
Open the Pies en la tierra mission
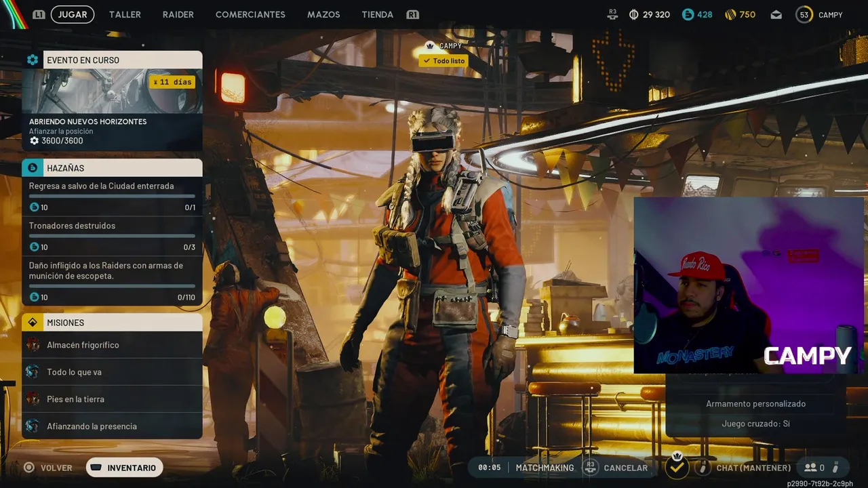[x=112, y=399]
